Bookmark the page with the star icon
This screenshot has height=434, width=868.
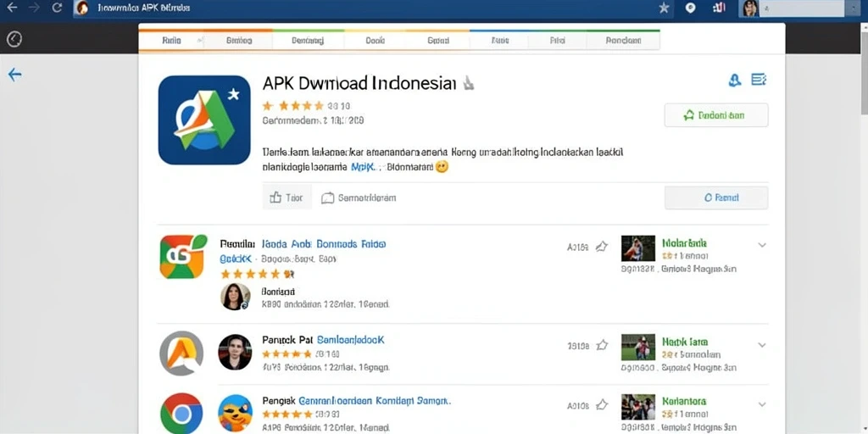(665, 8)
